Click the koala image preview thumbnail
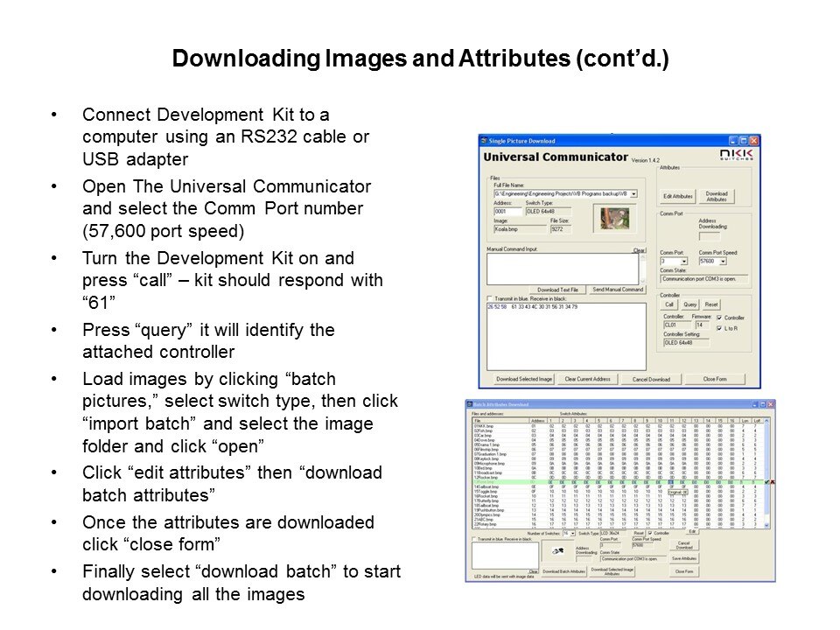The image size is (840, 630). [x=617, y=217]
